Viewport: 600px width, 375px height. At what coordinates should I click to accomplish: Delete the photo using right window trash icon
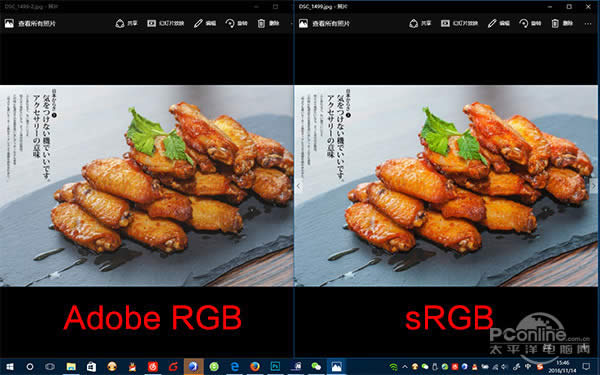[x=562, y=23]
